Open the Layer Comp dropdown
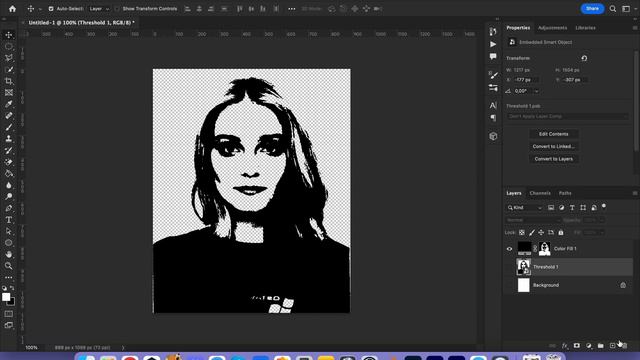Screen dimensions: 640x360 567,116
